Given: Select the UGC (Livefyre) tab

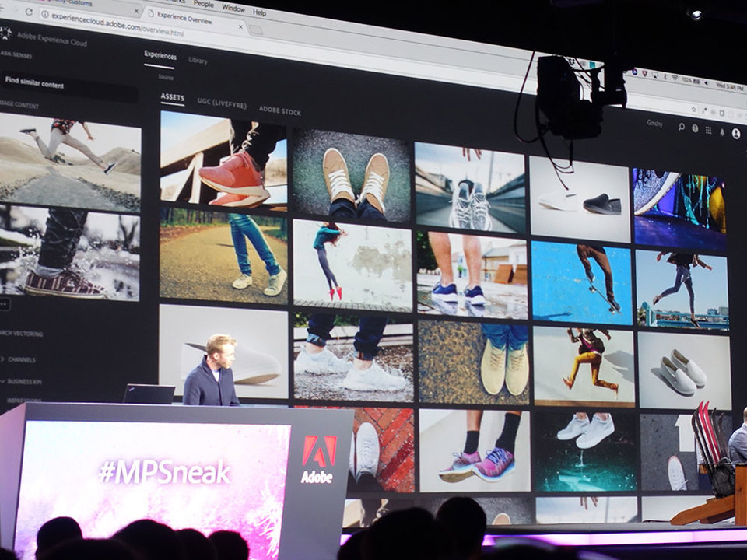Looking at the screenshot, I should (222, 103).
